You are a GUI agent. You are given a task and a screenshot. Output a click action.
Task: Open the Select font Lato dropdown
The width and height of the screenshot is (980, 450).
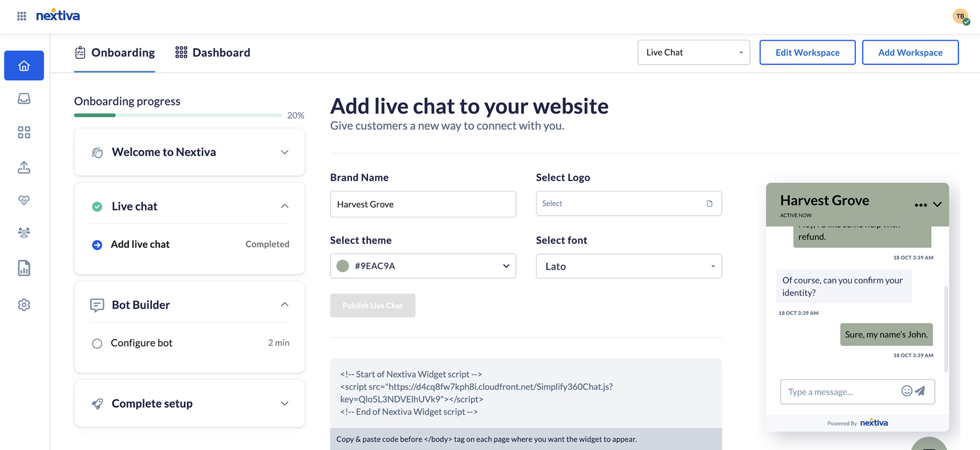tap(628, 266)
